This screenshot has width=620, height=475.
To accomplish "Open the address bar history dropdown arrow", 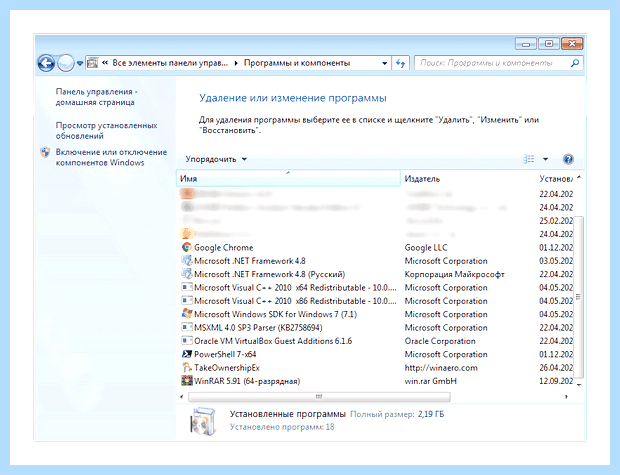I will coord(384,63).
